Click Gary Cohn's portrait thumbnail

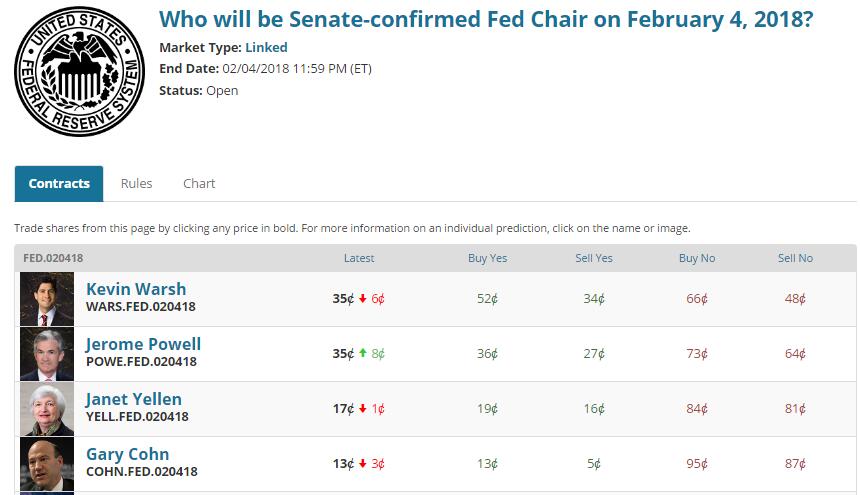pyautogui.click(x=47, y=463)
